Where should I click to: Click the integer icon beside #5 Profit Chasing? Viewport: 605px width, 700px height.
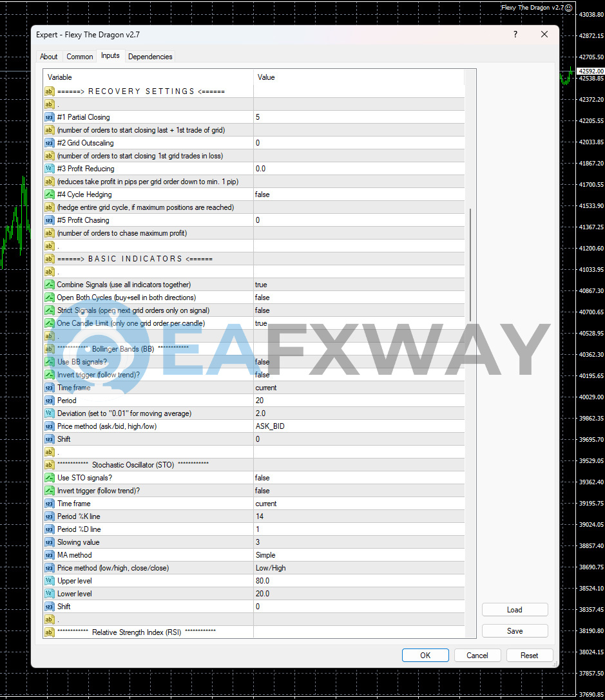pyautogui.click(x=49, y=220)
